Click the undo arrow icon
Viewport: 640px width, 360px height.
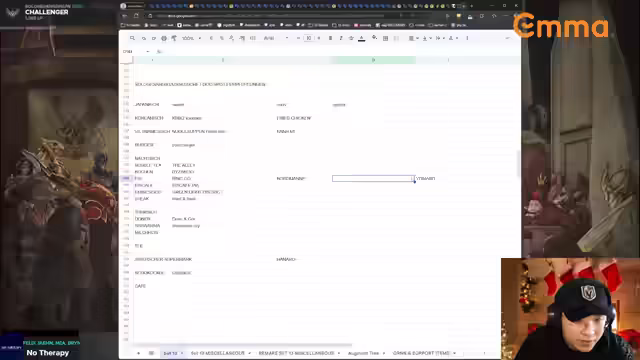tap(144, 38)
